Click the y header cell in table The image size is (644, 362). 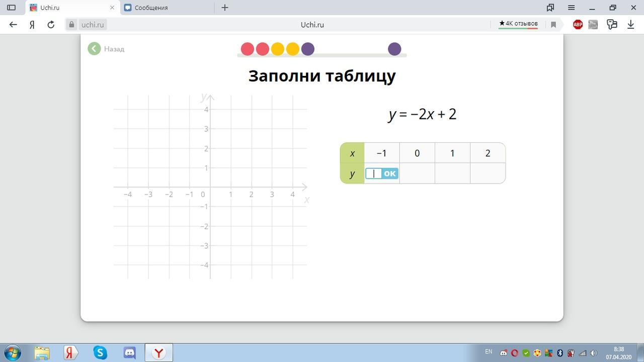(x=352, y=173)
